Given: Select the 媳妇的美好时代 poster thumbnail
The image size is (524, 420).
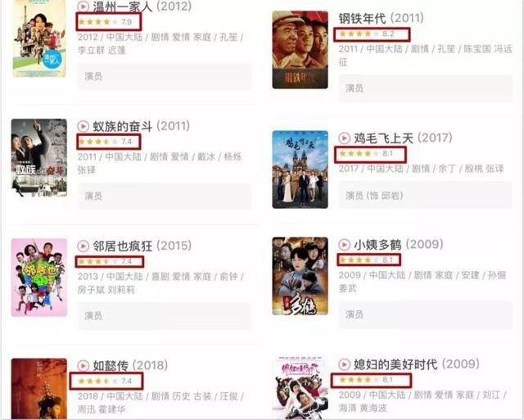Looking at the screenshot, I should 300,387.
